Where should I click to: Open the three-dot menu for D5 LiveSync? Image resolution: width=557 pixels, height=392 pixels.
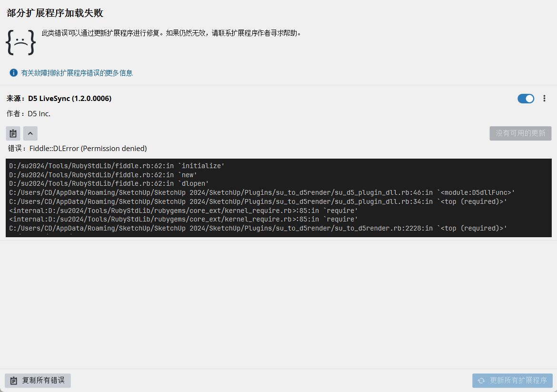coord(545,99)
